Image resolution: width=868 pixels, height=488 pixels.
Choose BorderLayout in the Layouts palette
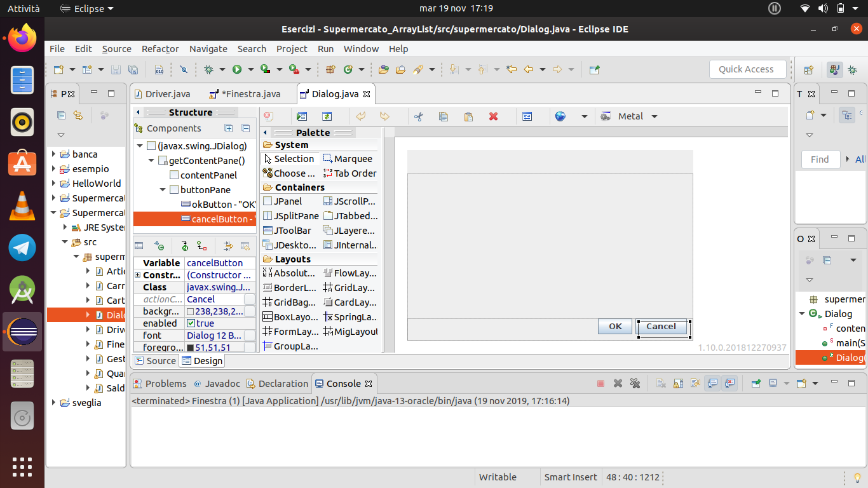289,288
